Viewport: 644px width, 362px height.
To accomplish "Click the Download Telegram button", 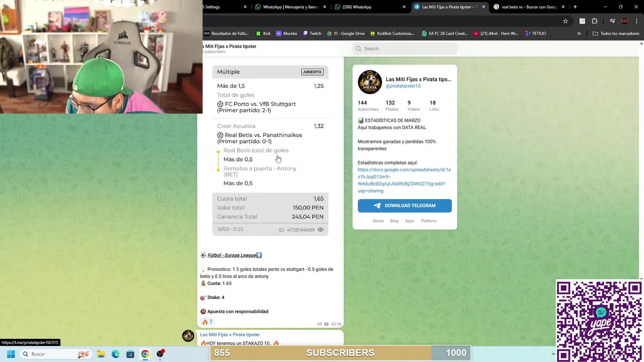I will 405,206.
